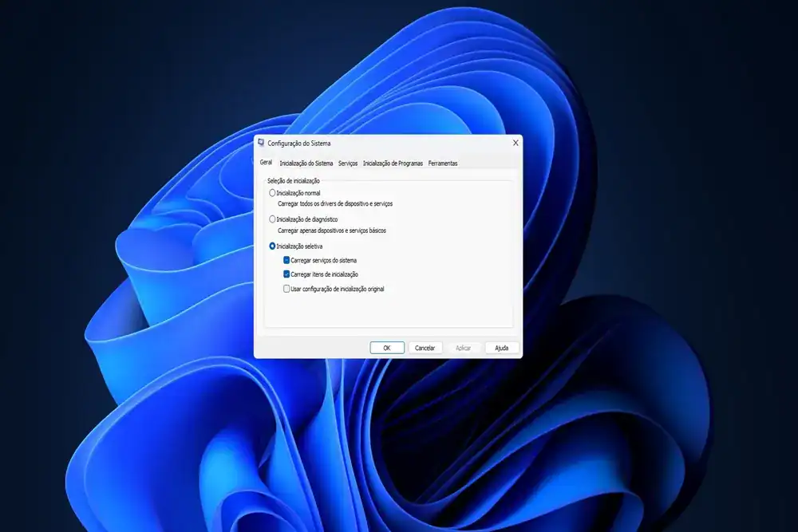This screenshot has height=532, width=798.
Task: Toggle Carregar itens de inicialização checkbox
Action: [x=286, y=274]
